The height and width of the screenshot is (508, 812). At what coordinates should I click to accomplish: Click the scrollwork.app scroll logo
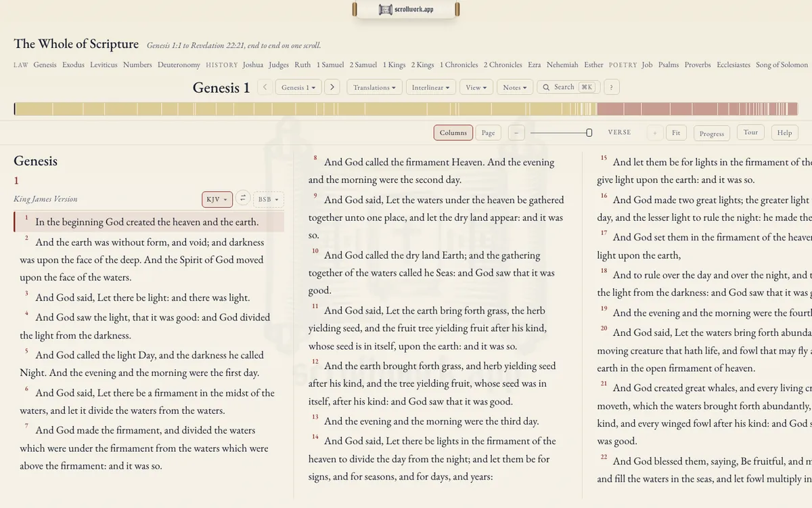pyautogui.click(x=406, y=9)
